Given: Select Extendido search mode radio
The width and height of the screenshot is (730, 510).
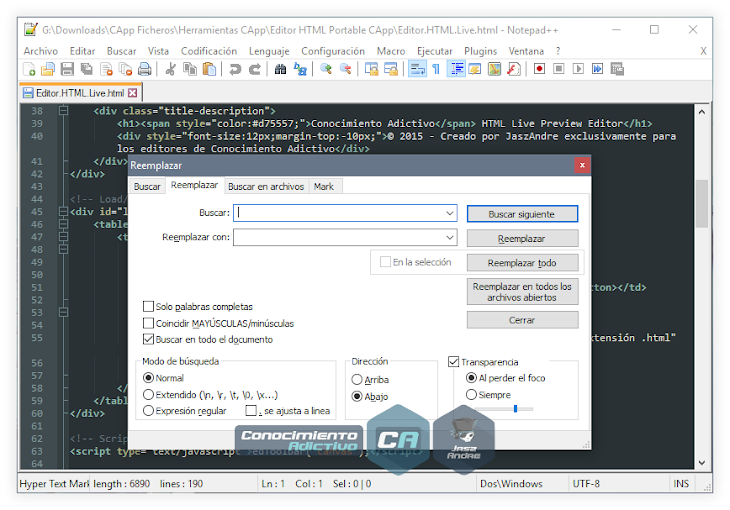Looking at the screenshot, I should [149, 394].
